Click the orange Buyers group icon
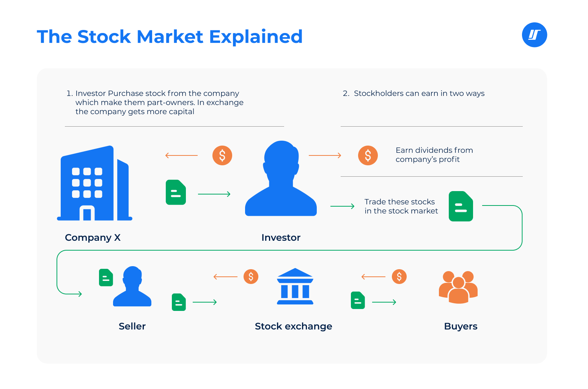 [x=458, y=287]
